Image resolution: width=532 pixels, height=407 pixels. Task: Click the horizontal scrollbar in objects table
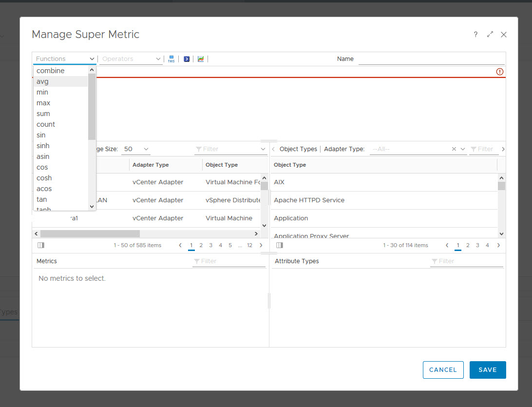90,233
